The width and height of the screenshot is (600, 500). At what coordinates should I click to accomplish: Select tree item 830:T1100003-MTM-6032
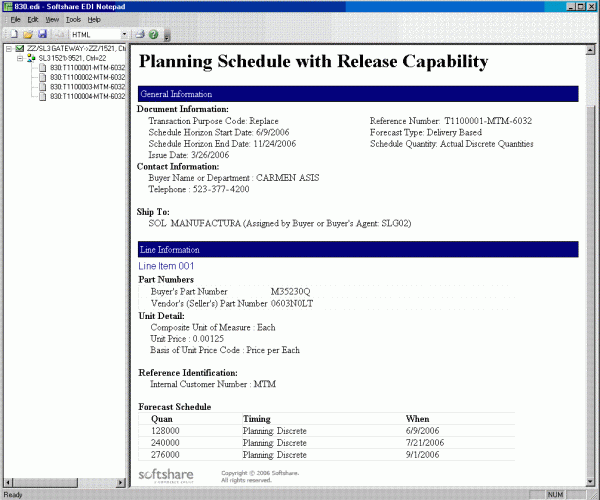[88, 87]
